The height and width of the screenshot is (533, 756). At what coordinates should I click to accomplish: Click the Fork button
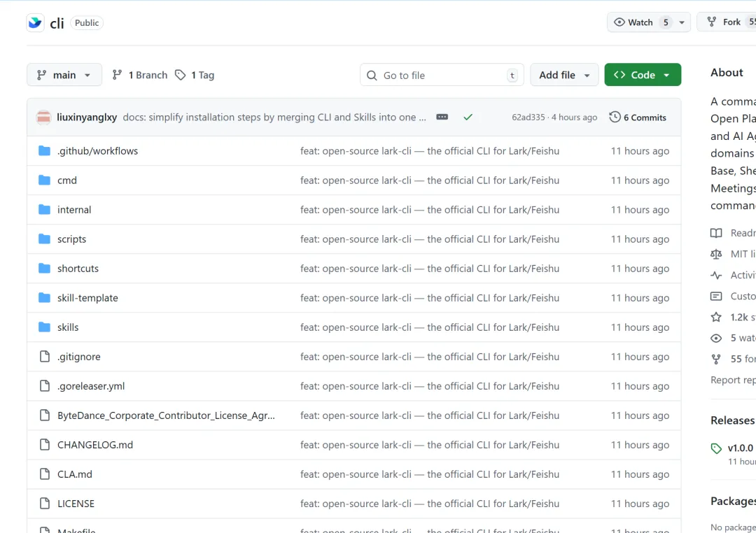pos(726,22)
